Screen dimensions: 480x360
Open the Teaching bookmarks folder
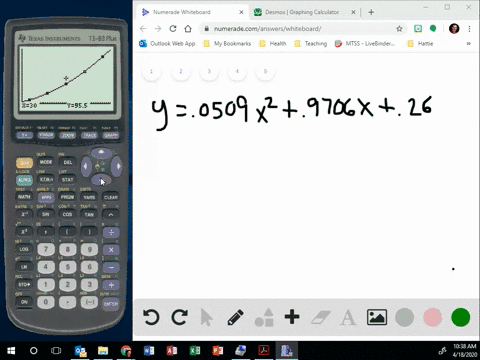coord(311,43)
